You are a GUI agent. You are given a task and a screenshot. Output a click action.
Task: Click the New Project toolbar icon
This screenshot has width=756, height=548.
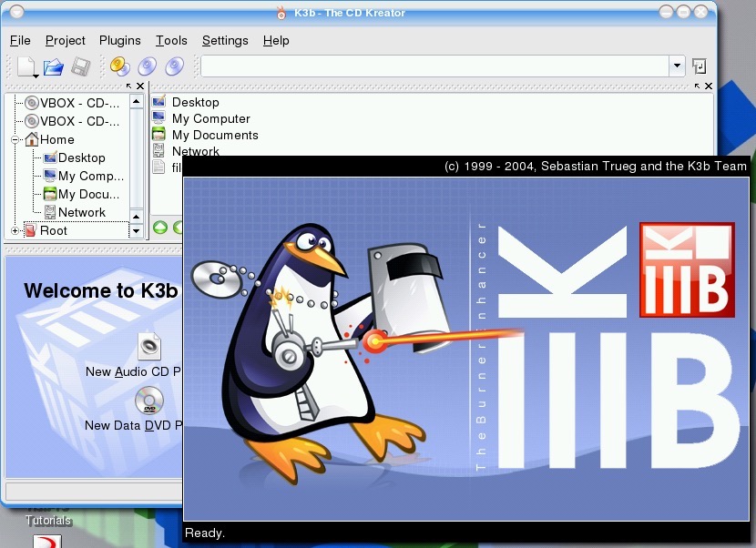(26, 66)
